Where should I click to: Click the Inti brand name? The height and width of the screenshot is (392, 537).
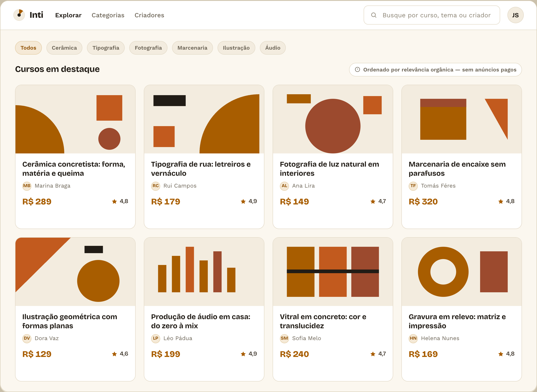(36, 15)
